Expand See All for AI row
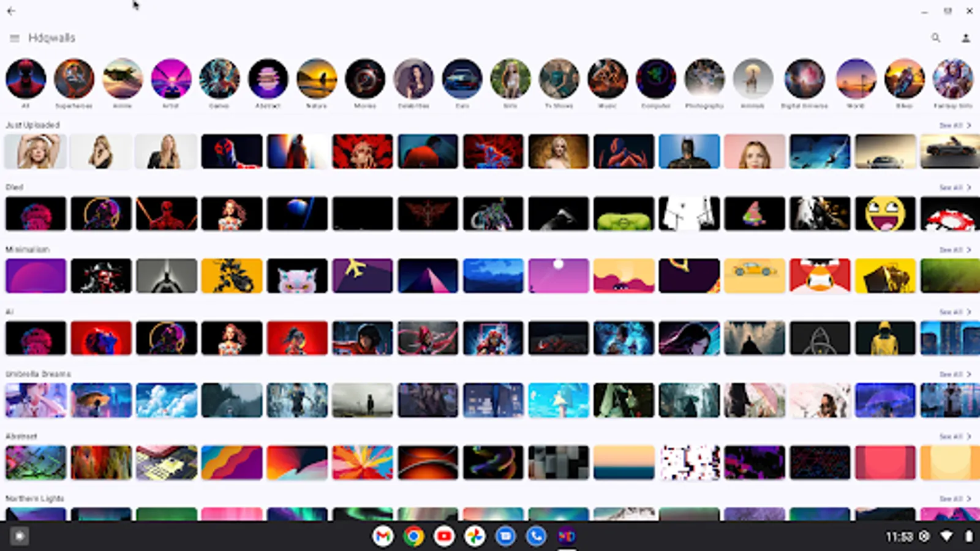 tap(955, 312)
